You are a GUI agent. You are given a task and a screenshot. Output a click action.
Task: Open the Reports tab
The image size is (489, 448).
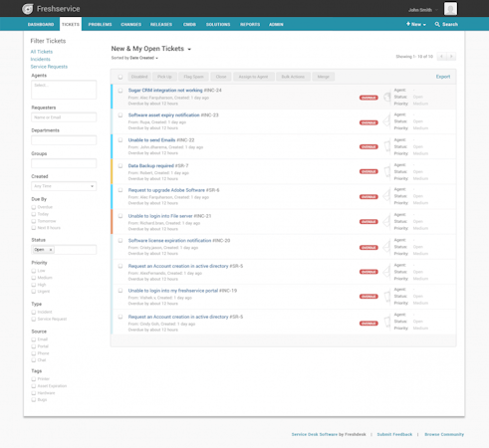(250, 24)
